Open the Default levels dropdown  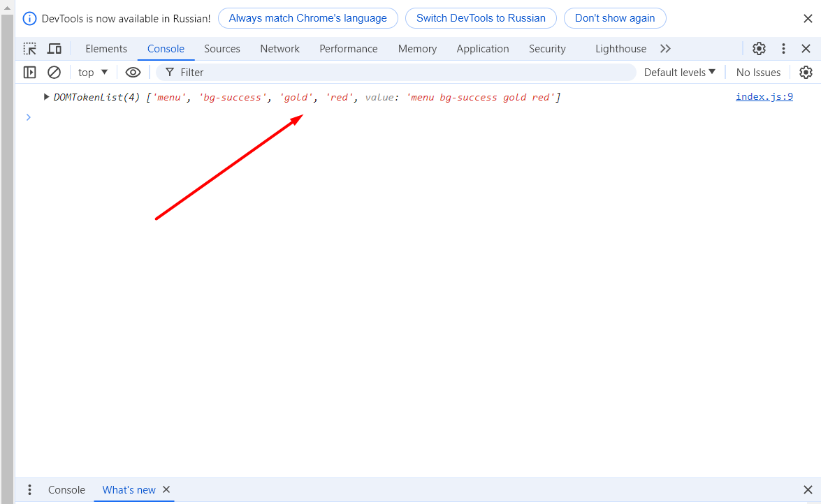pos(679,72)
